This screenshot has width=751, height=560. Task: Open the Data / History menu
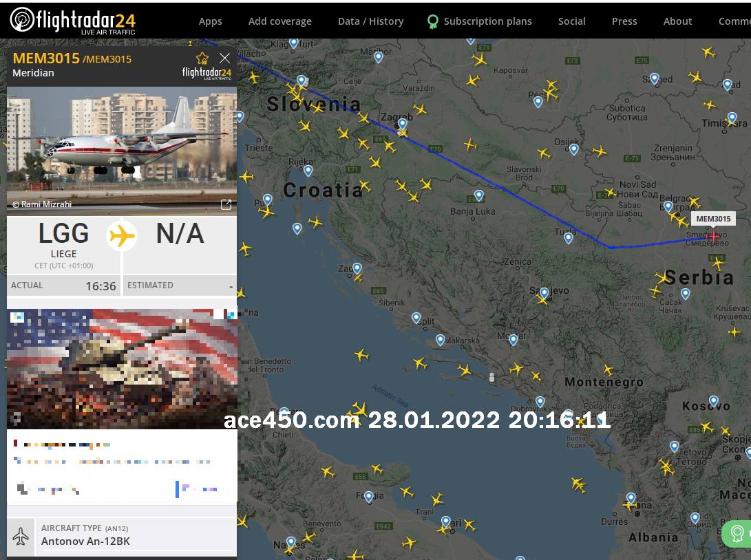pyautogui.click(x=370, y=21)
